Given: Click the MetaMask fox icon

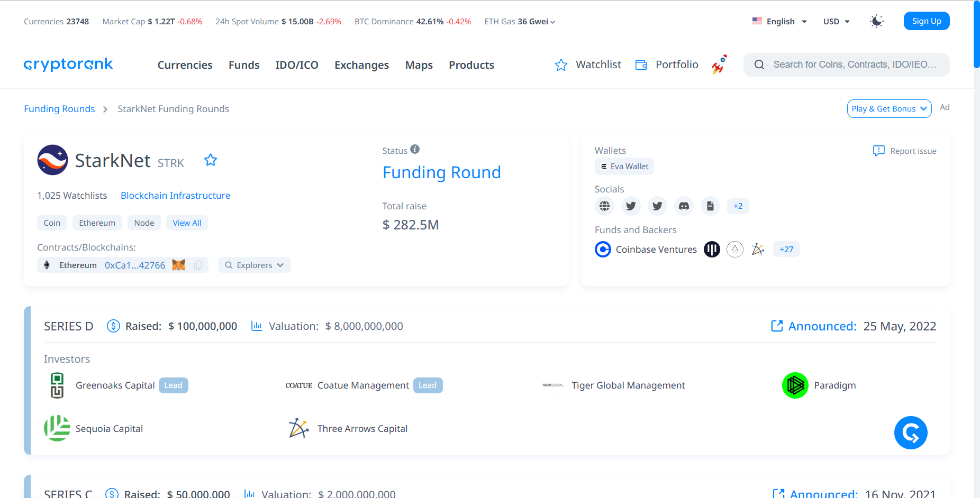Looking at the screenshot, I should [x=179, y=265].
